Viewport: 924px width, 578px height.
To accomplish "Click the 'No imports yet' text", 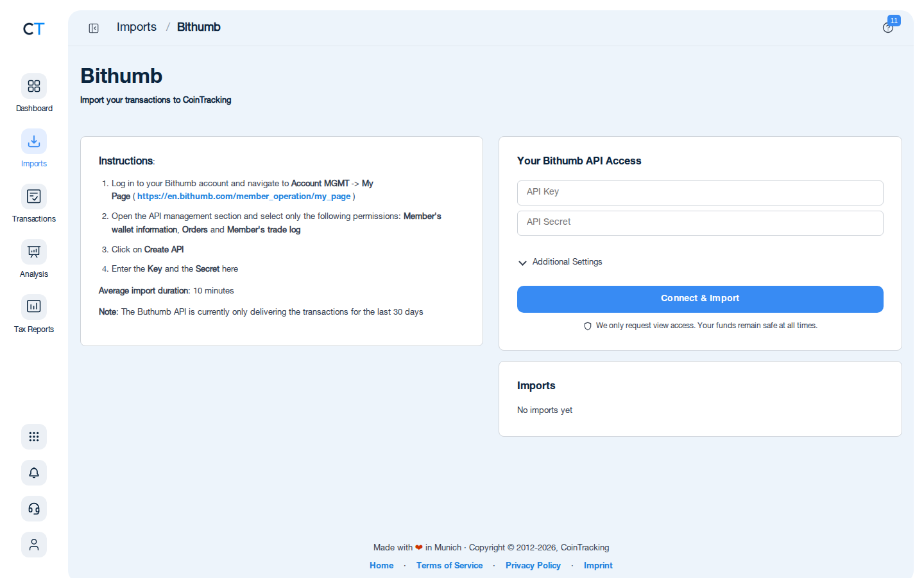I will [x=545, y=410].
